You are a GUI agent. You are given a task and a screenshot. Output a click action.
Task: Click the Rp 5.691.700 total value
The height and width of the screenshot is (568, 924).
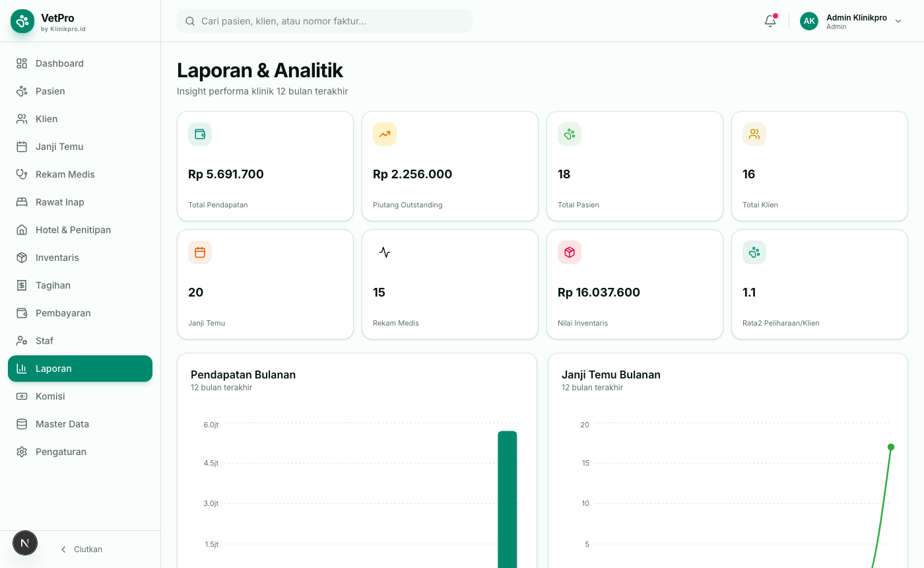click(x=226, y=174)
